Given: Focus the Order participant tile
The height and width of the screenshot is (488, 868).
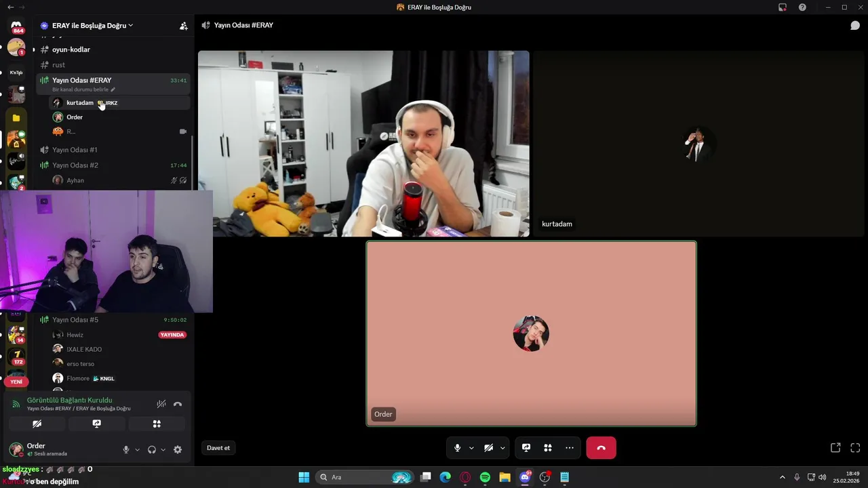Looking at the screenshot, I should coord(531,333).
